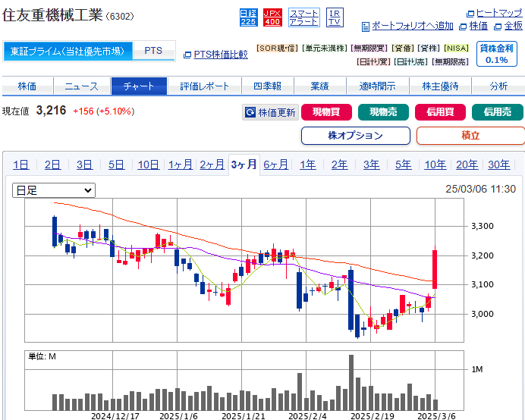This screenshot has width=525, height=420.
Task: Click the current price 3,216
Action: click(52, 111)
